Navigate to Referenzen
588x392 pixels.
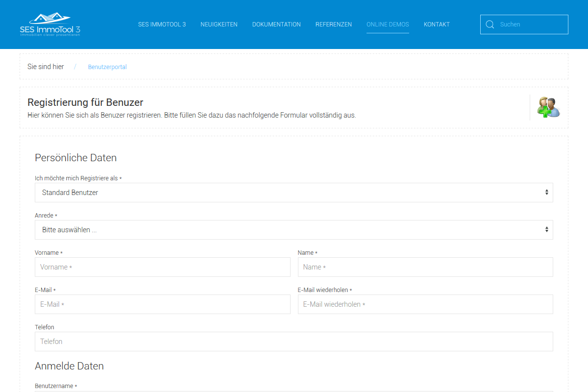pos(334,24)
